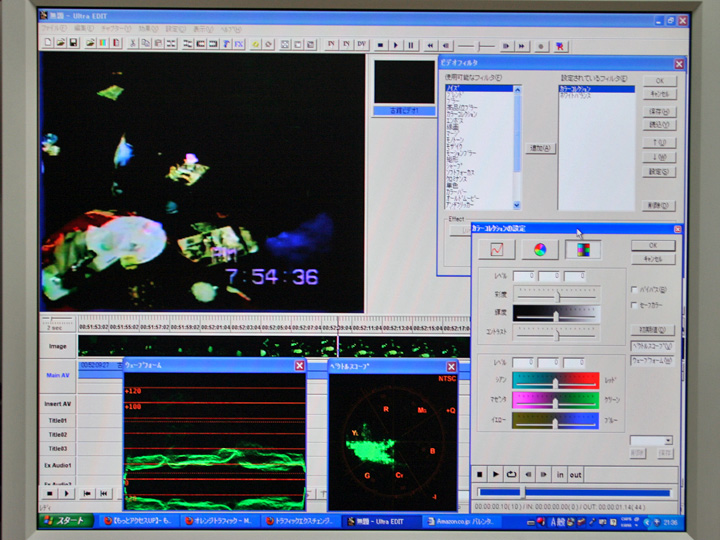720x540 pixels.
Task: Open the curve tab in color correction dialog
Action: [x=497, y=249]
